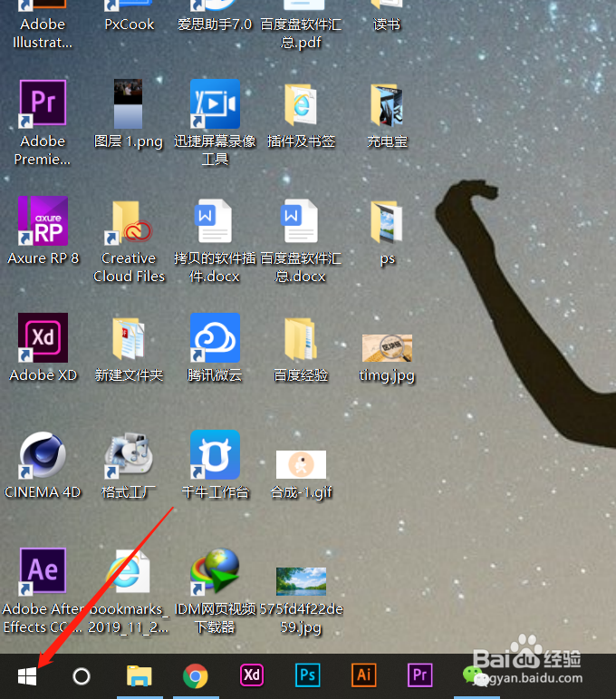This screenshot has height=699, width=616.
Task: Open Photoshop from the taskbar
Action: [308, 675]
